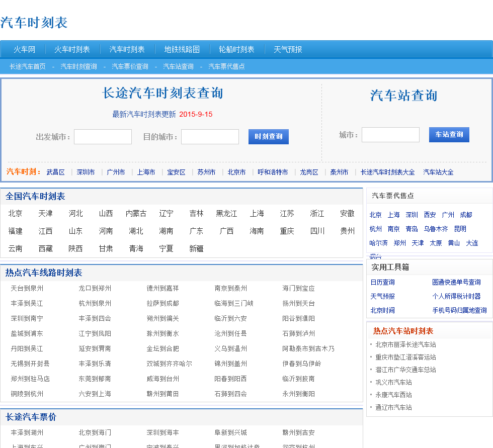The image size is (493, 448).
Task: Open the 深圳市 quick link
Action: (86, 172)
